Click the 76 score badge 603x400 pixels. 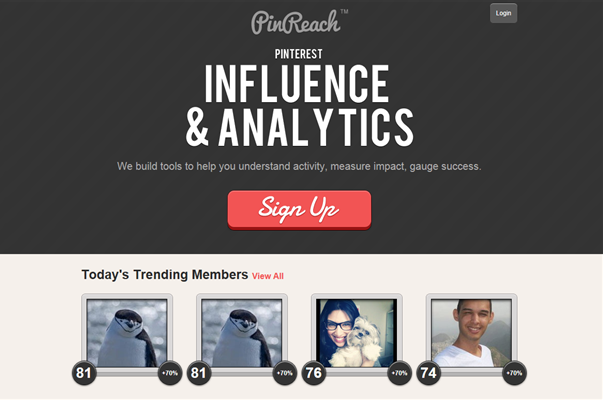click(313, 373)
